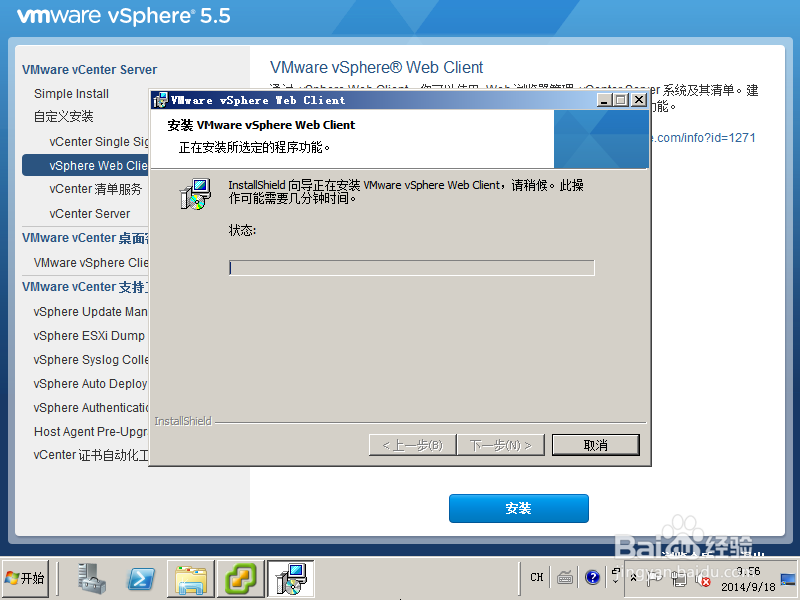
Task: Unmute the system volume in the tray
Action: (705, 578)
